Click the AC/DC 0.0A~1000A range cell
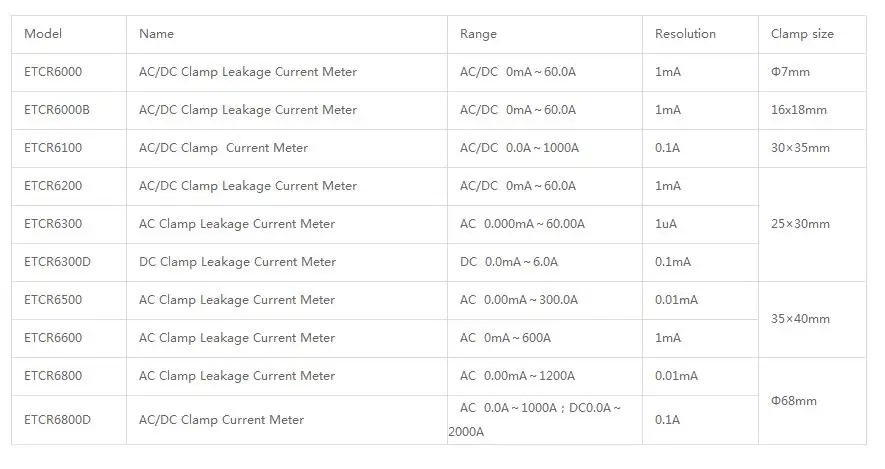The image size is (885, 469). coord(545,148)
